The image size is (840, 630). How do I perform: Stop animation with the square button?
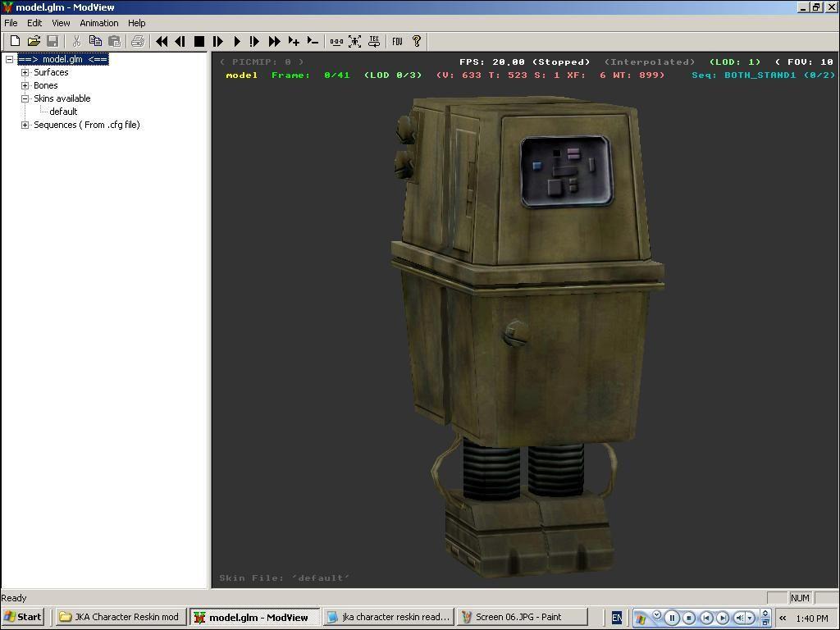(x=199, y=41)
